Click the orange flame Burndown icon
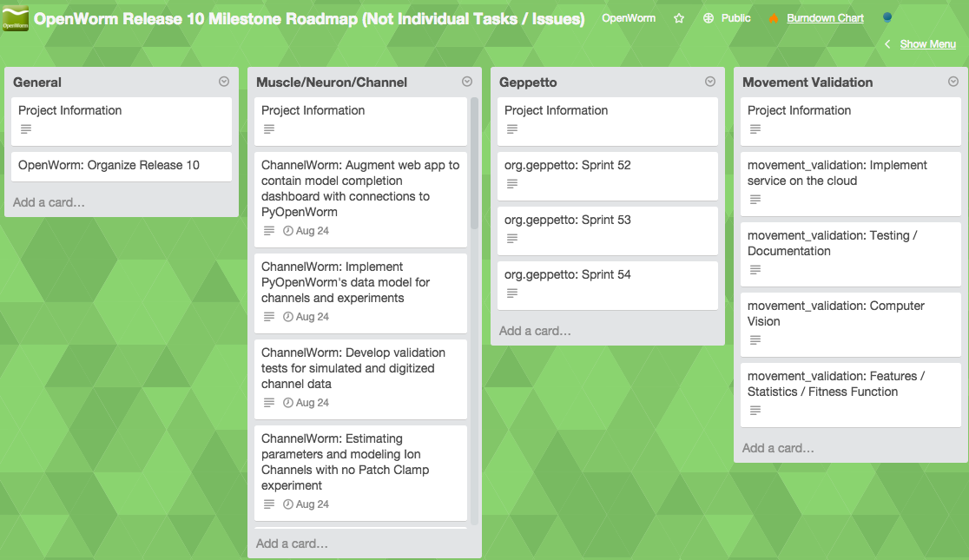 [x=774, y=18]
